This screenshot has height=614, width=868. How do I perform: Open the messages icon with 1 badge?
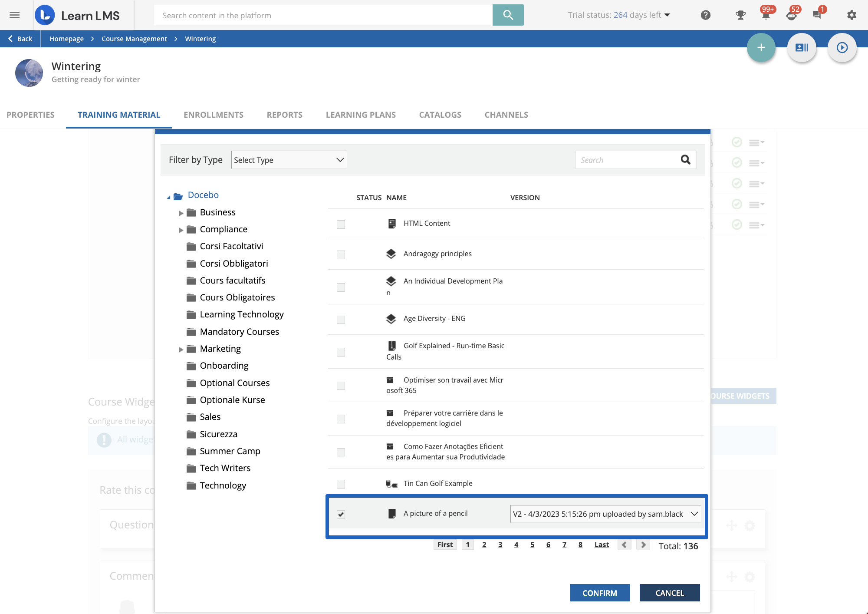click(x=817, y=15)
